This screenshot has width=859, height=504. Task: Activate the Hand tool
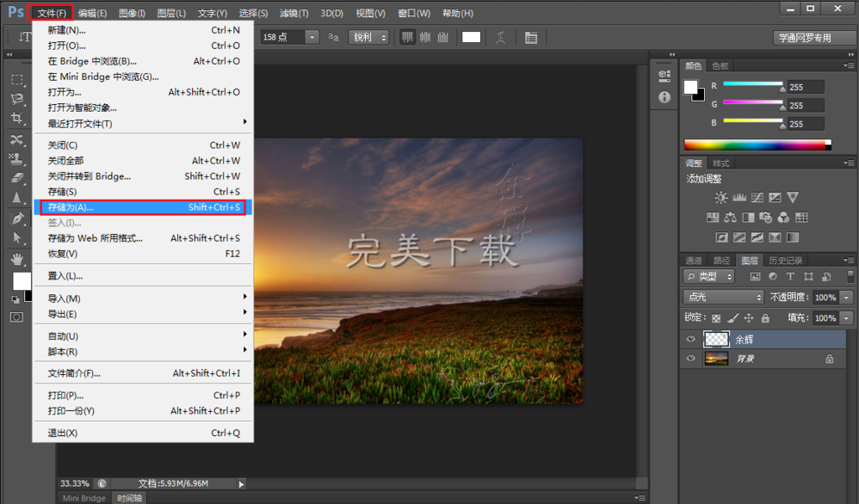[x=16, y=258]
